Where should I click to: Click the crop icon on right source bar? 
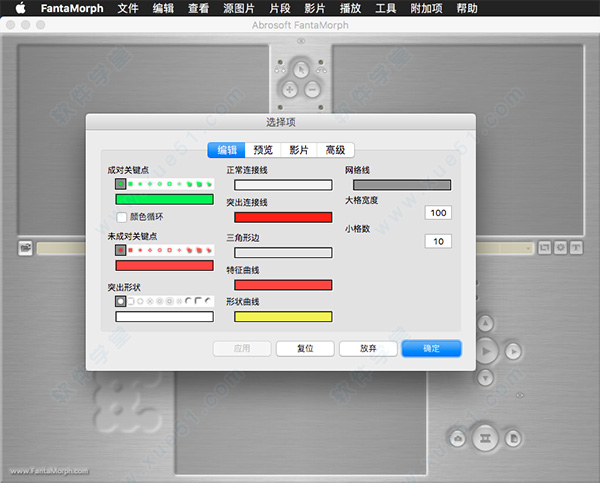(545, 248)
